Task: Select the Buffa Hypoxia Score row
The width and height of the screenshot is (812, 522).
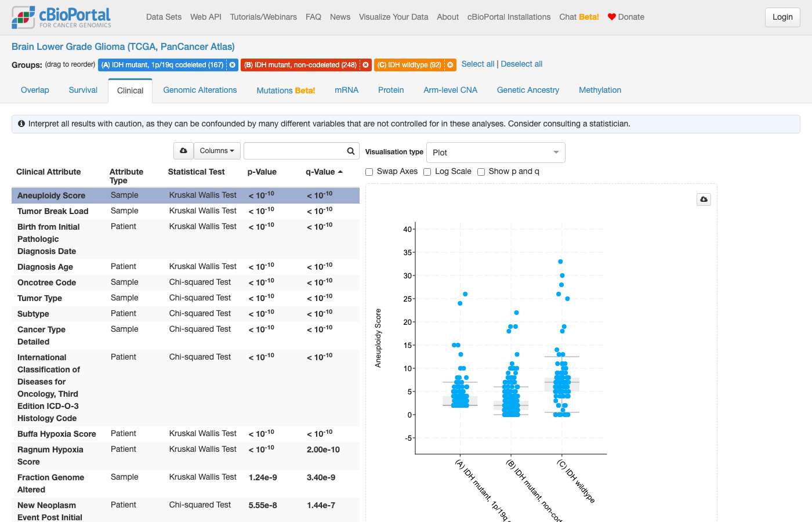Action: [186, 434]
